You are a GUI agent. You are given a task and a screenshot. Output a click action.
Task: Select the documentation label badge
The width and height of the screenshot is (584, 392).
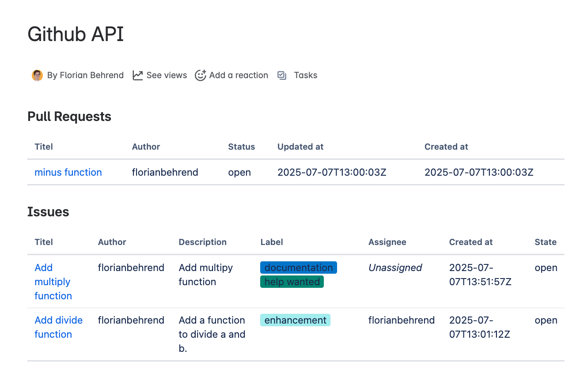tap(298, 268)
